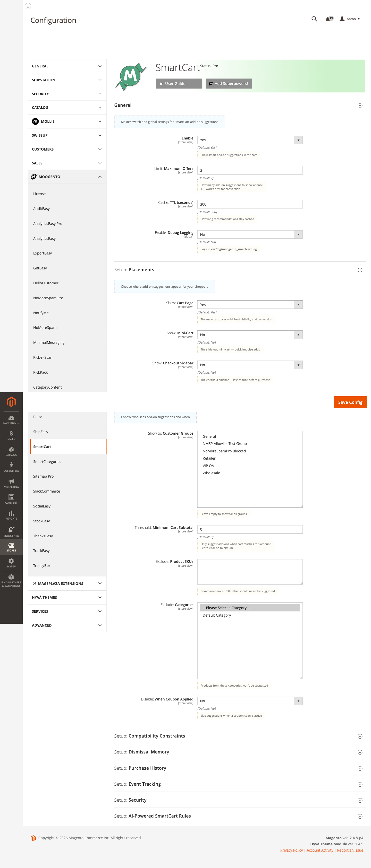Open the Pick-n-Scan settings item
This screenshot has height=868, width=371.
point(43,357)
